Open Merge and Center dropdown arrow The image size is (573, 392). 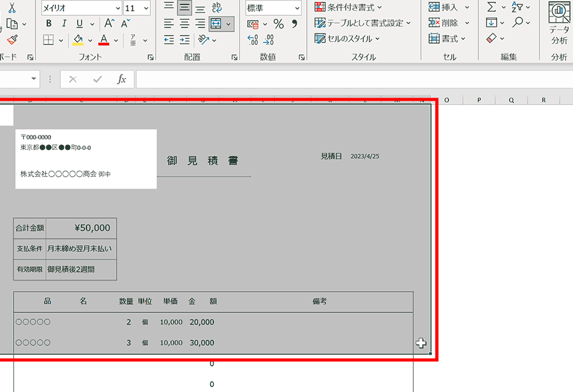click(228, 24)
